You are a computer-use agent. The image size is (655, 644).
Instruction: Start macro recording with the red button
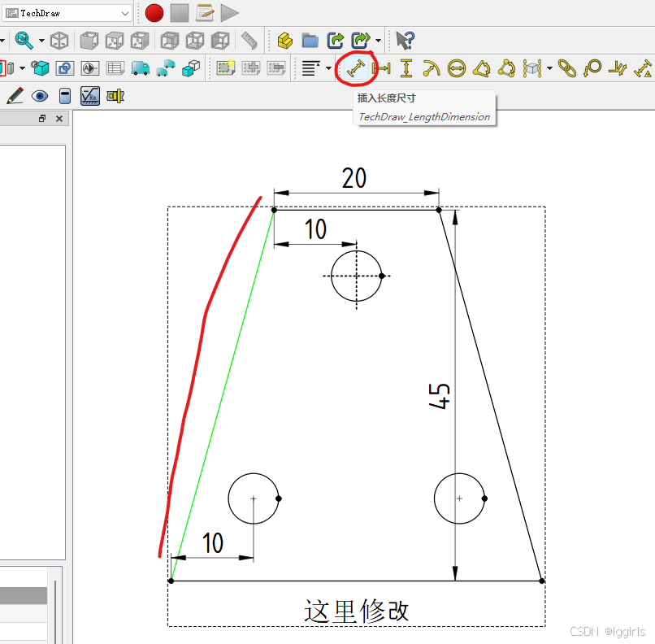(154, 13)
